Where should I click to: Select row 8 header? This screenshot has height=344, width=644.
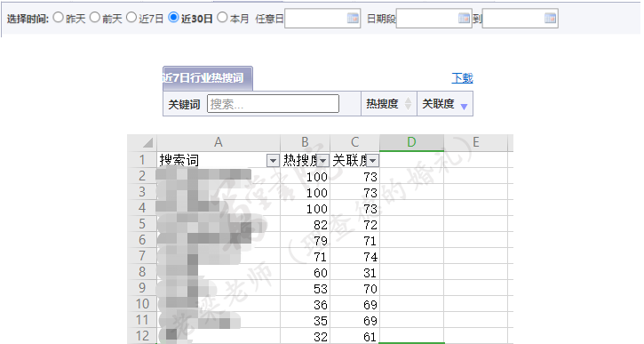pyautogui.click(x=142, y=272)
